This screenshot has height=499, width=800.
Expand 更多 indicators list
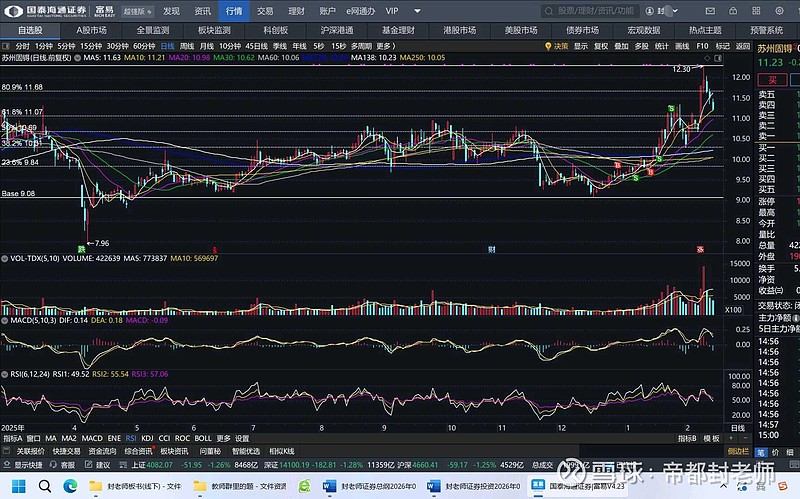[223, 438]
